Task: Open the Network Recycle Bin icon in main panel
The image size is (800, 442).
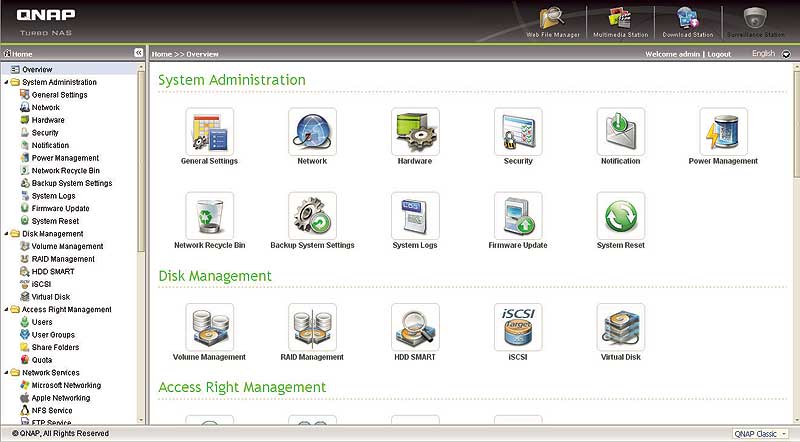Action: pos(210,216)
